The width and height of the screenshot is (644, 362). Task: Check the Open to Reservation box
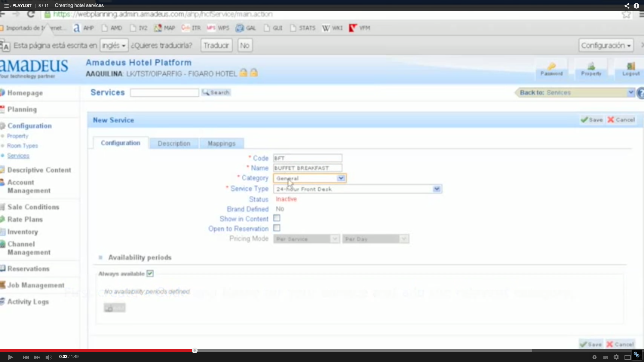pos(277,228)
